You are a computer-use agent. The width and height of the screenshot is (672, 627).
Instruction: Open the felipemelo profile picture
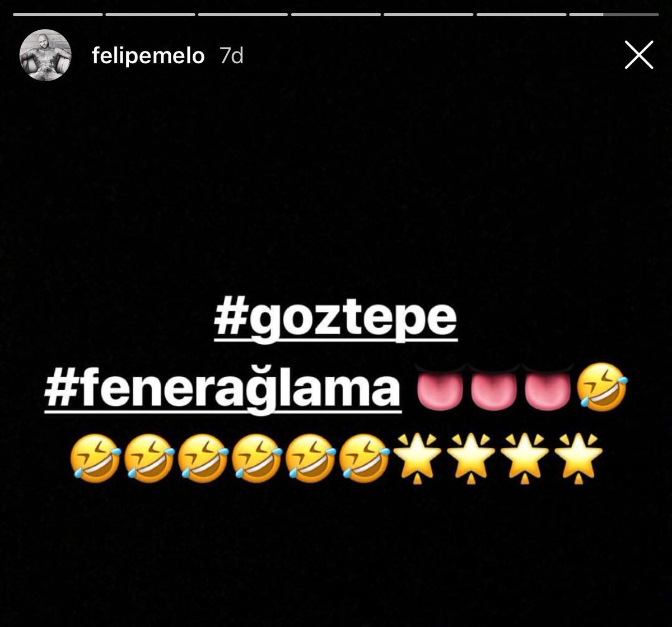coord(45,55)
